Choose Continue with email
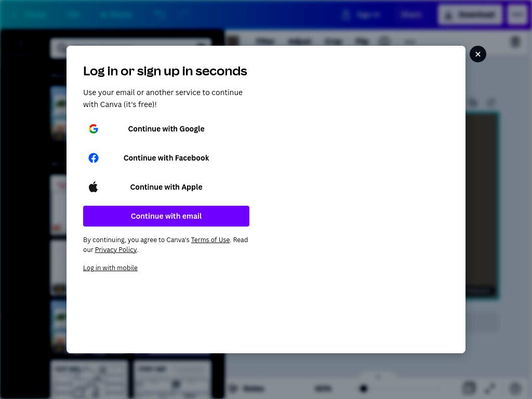This screenshot has height=399, width=532. pyautogui.click(x=166, y=216)
